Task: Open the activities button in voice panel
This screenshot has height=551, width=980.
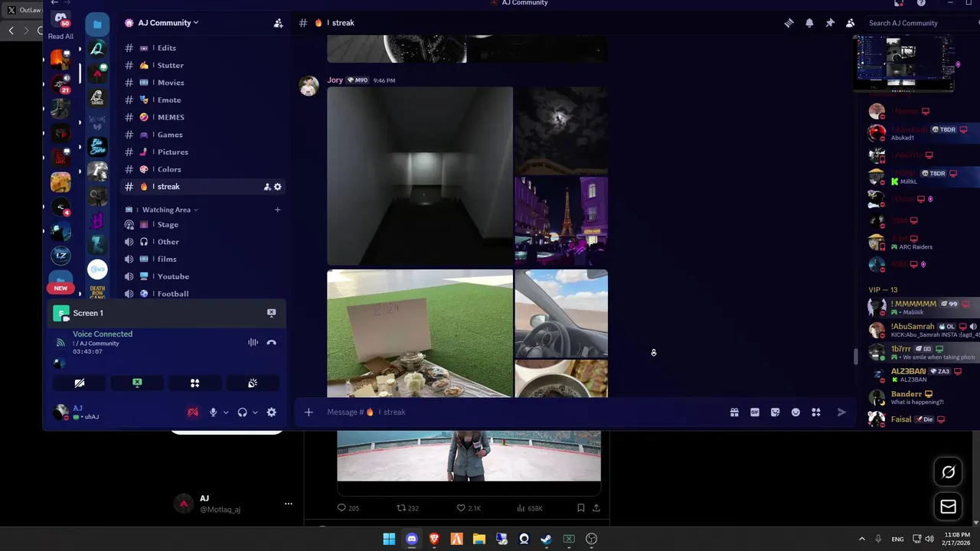Action: pos(194,383)
